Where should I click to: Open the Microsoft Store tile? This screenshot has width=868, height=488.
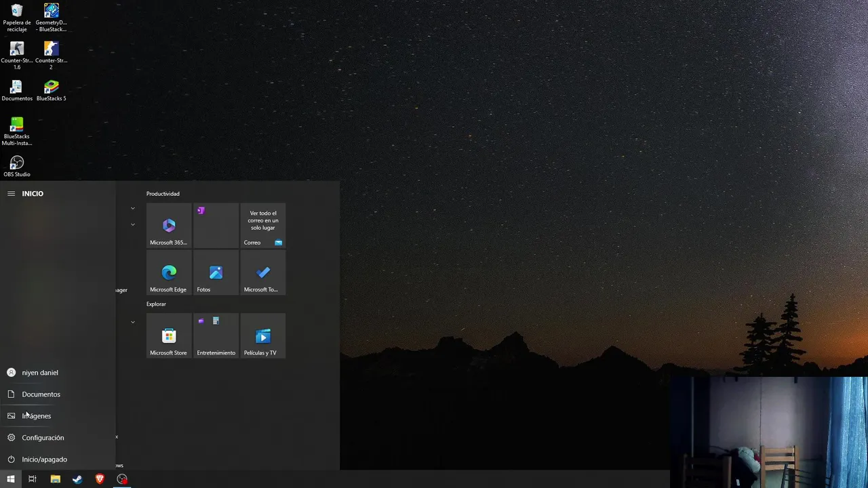point(169,335)
